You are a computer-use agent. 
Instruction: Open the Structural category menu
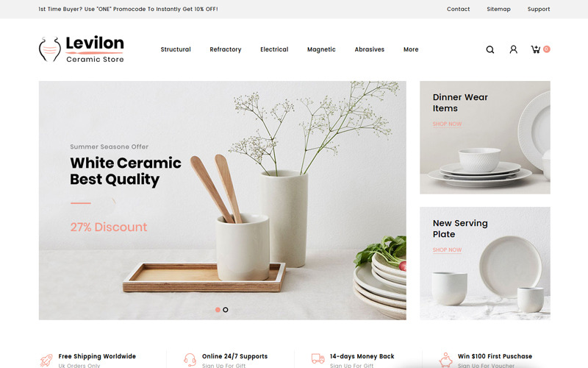[176, 49]
